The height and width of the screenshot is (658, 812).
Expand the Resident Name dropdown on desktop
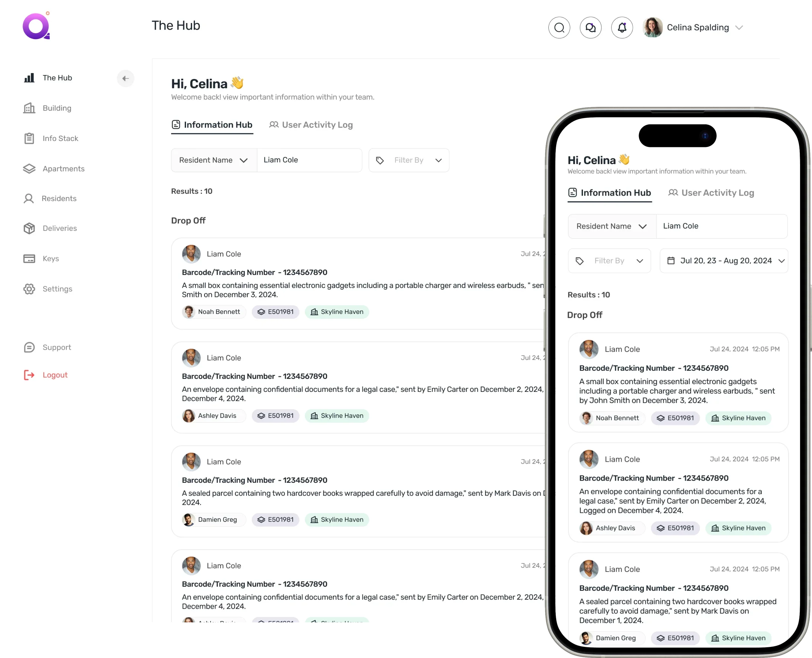(213, 160)
